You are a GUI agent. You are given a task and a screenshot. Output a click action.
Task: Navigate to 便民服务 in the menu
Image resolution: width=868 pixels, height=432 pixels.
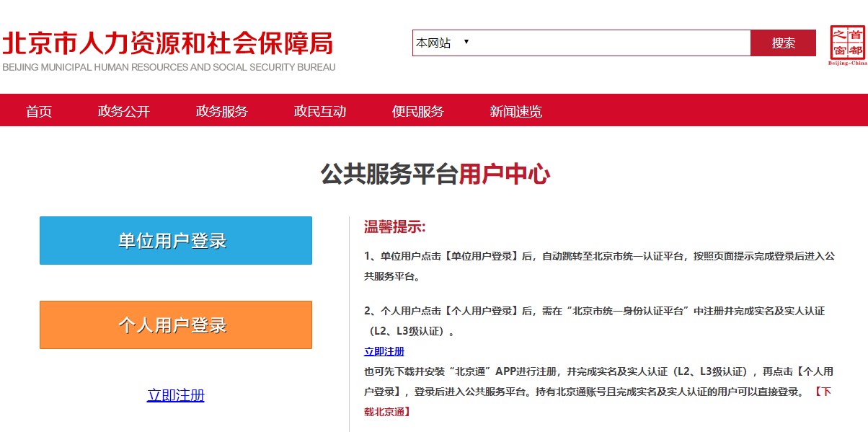tap(418, 111)
